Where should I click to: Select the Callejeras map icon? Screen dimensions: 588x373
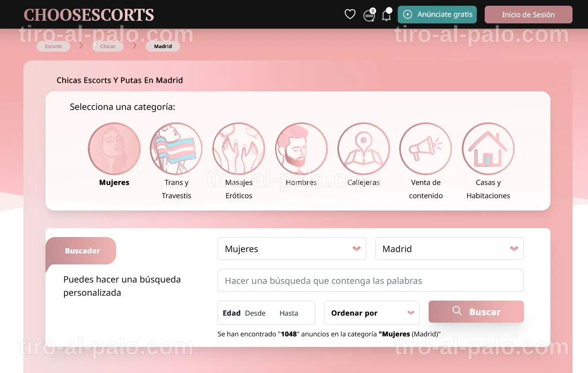pyautogui.click(x=364, y=149)
